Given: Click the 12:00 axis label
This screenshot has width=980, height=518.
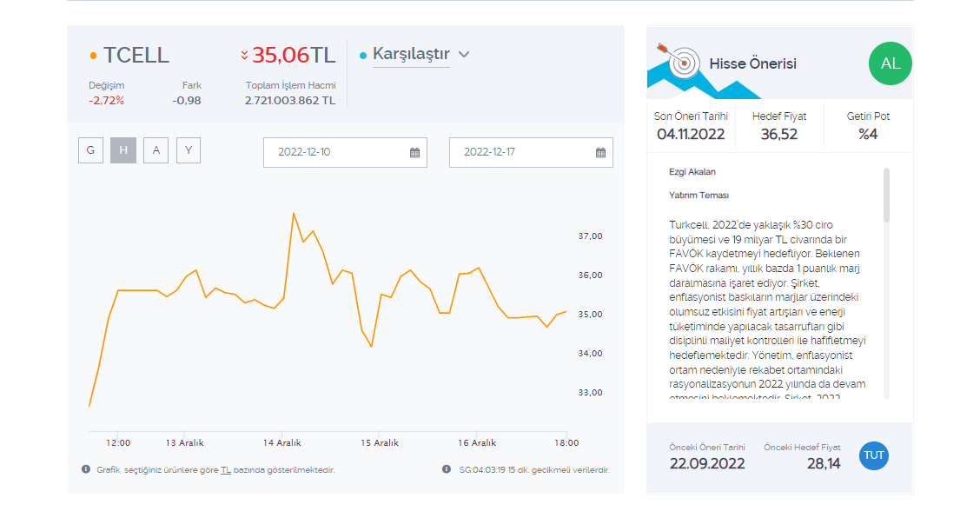Looking at the screenshot, I should 118,443.
